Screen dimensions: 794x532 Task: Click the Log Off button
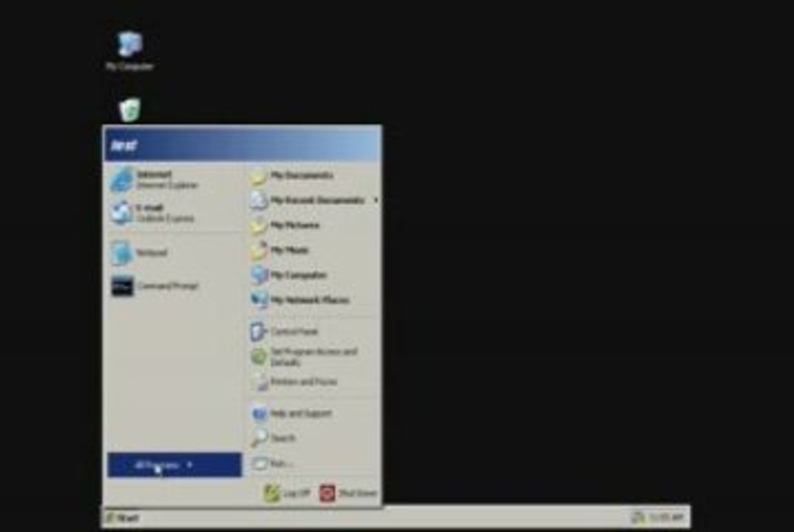[x=287, y=493]
